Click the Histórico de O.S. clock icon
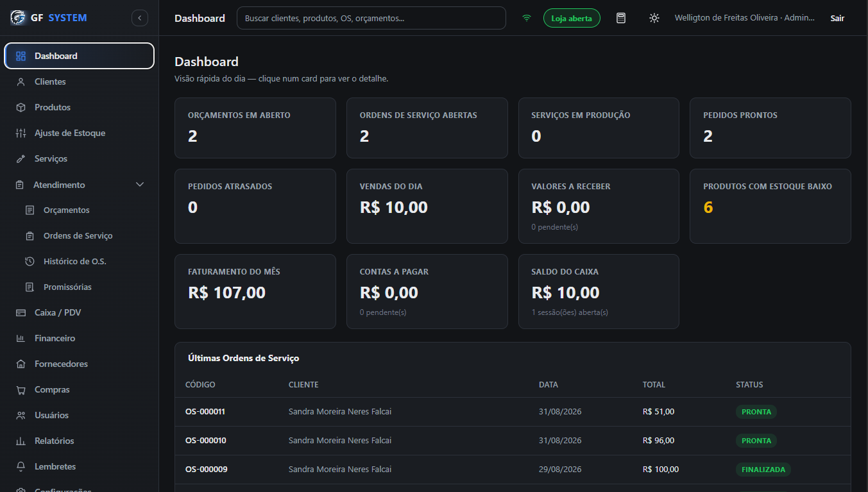The width and height of the screenshot is (868, 492). click(x=30, y=261)
